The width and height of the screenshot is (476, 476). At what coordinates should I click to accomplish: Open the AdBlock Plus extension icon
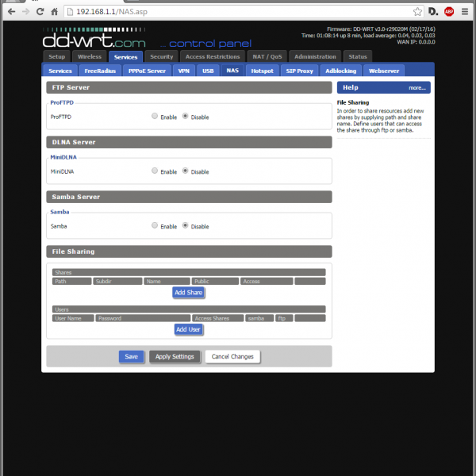coord(449,12)
